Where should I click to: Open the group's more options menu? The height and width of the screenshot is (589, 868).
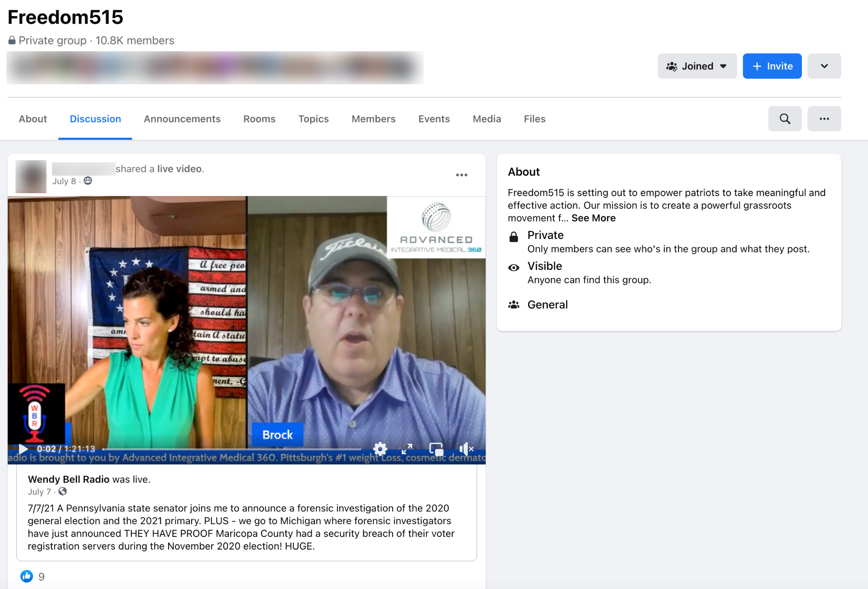coord(824,119)
